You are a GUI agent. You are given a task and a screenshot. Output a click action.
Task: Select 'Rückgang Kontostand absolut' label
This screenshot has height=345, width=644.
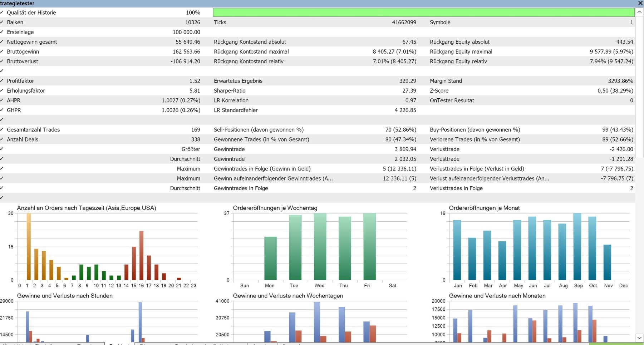(x=250, y=42)
